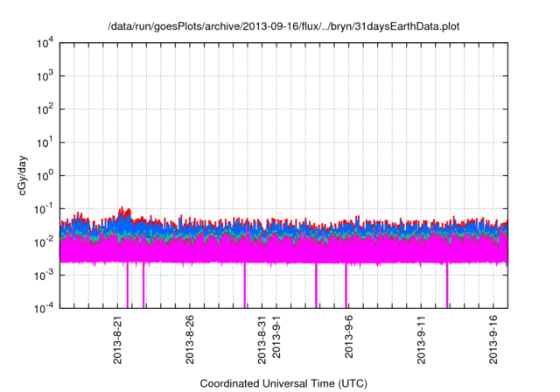The height and width of the screenshot is (392, 560).
Task: Click the 10^1 y-axis tick label
Action: click(45, 143)
